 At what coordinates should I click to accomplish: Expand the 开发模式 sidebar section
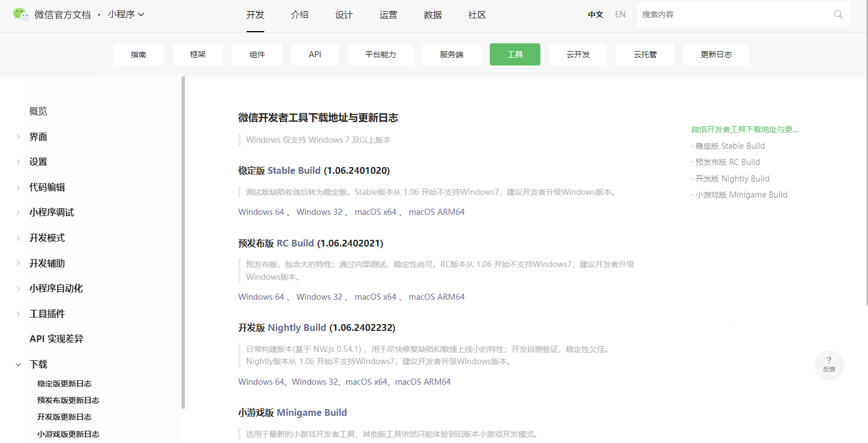pos(18,238)
